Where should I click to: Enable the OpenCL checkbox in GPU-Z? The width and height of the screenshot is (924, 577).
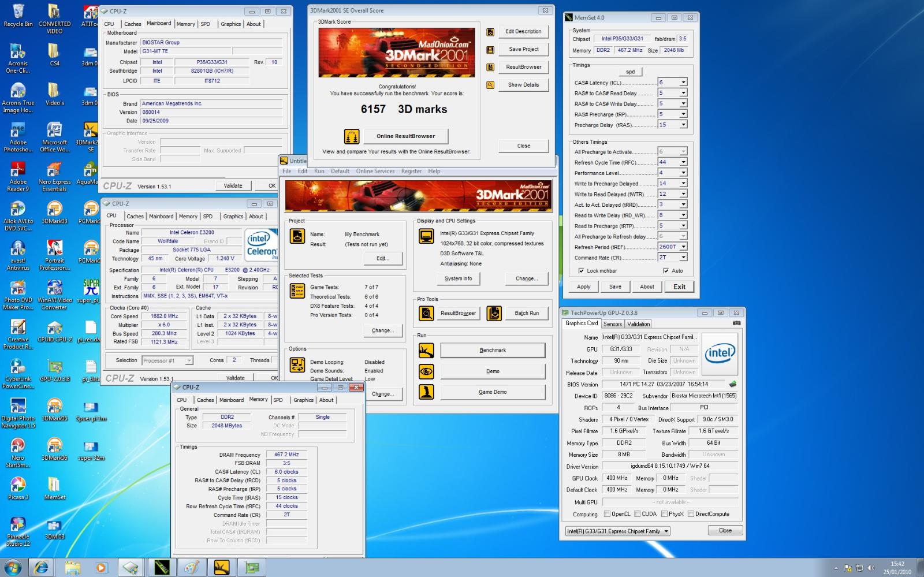click(x=607, y=514)
